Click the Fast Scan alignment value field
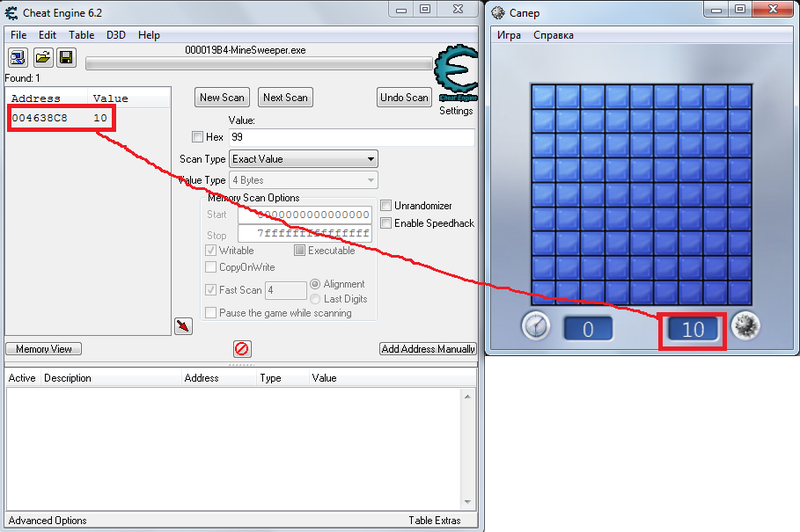 [x=286, y=290]
